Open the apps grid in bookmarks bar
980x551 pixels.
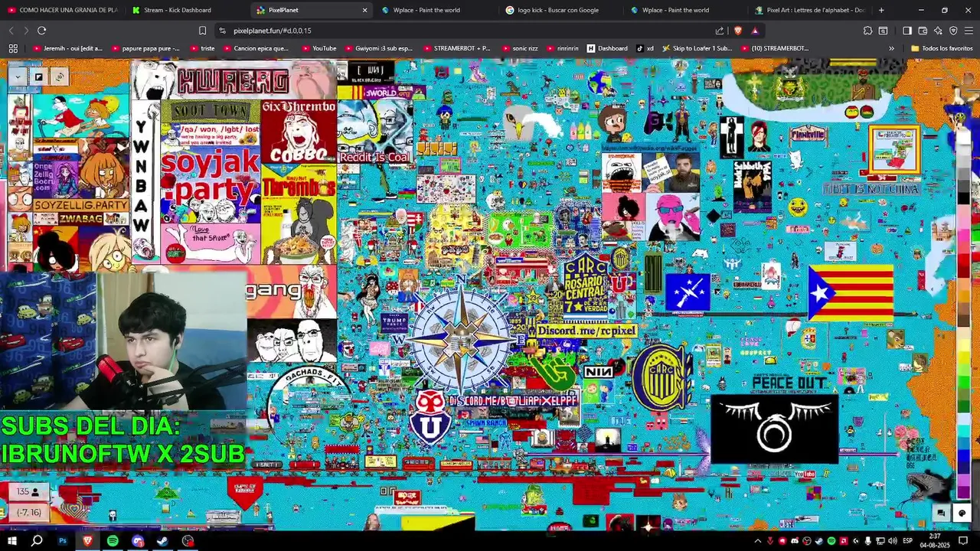click(13, 48)
